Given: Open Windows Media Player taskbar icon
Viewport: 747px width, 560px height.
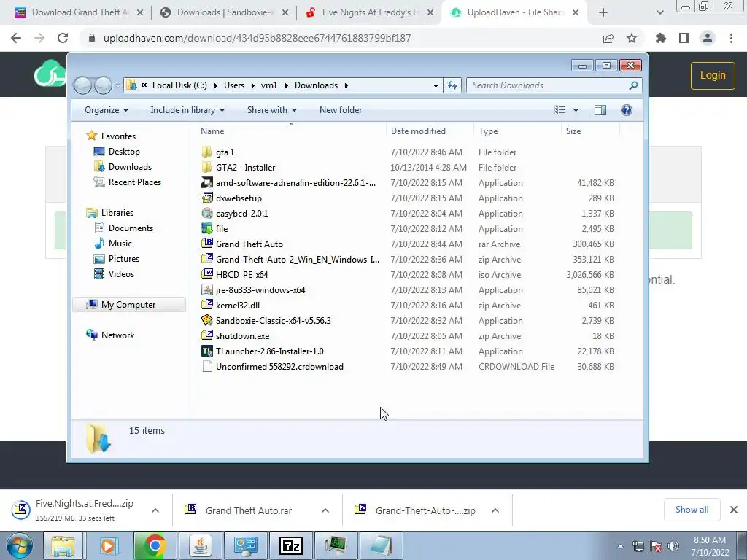Looking at the screenshot, I should click(x=109, y=545).
